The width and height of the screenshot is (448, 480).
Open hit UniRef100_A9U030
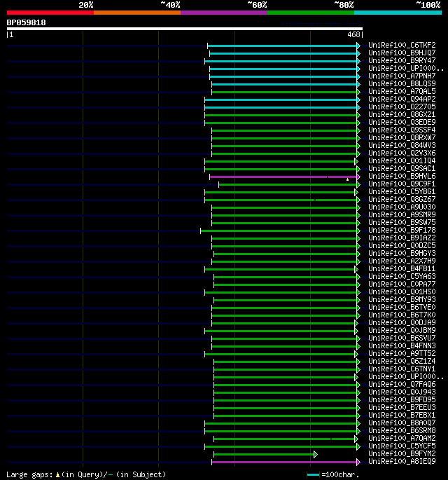click(x=402, y=207)
